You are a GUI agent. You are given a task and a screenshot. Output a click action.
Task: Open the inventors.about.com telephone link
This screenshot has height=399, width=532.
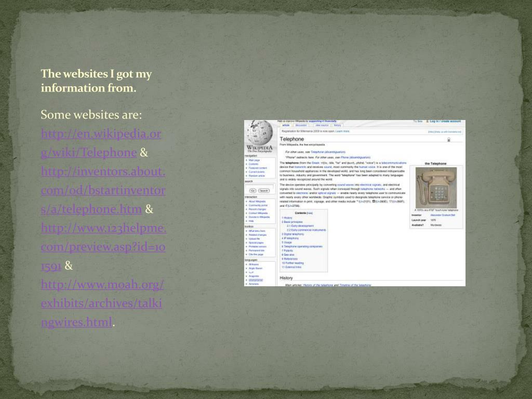click(103, 190)
